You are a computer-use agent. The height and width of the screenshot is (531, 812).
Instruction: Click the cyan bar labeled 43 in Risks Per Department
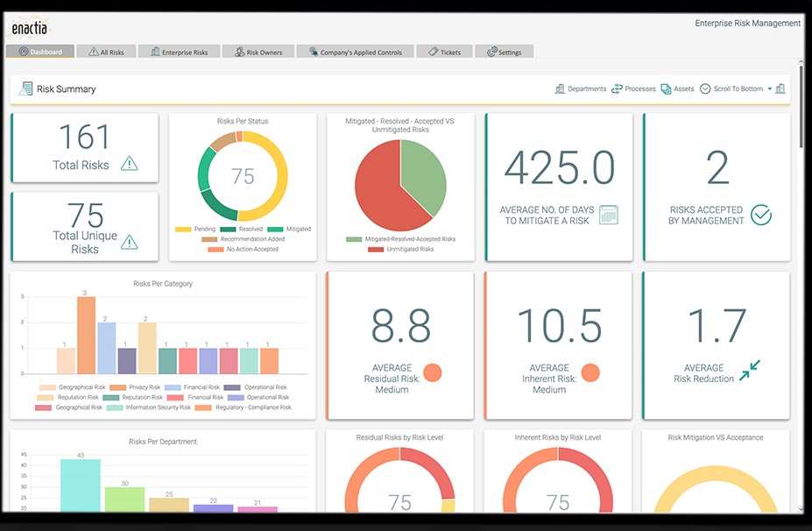(x=81, y=485)
